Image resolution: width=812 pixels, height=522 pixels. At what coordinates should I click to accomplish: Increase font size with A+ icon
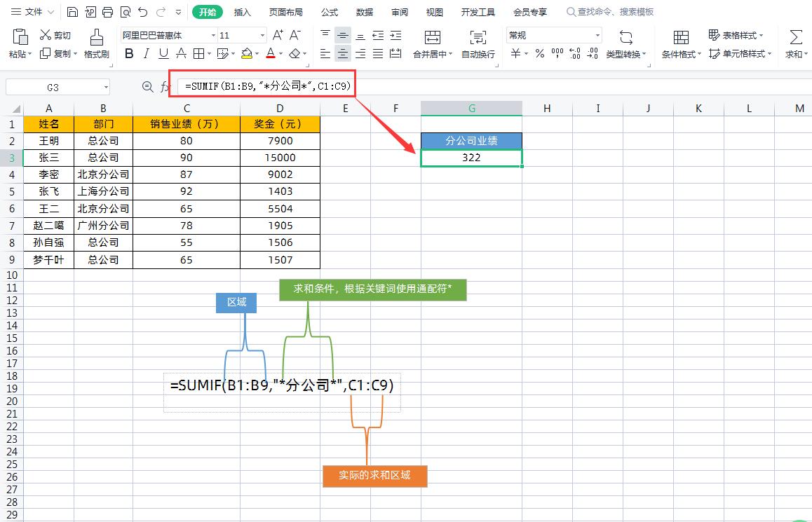click(278, 35)
